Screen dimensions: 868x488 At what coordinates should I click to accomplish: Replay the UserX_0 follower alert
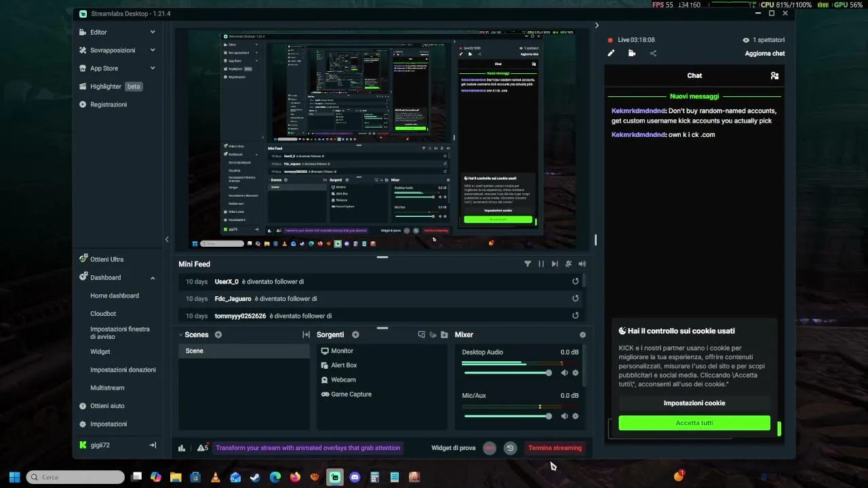pyautogui.click(x=576, y=281)
